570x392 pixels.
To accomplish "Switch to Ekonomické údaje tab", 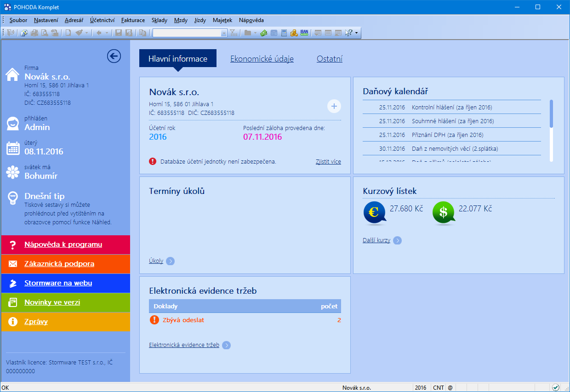I will pos(262,59).
